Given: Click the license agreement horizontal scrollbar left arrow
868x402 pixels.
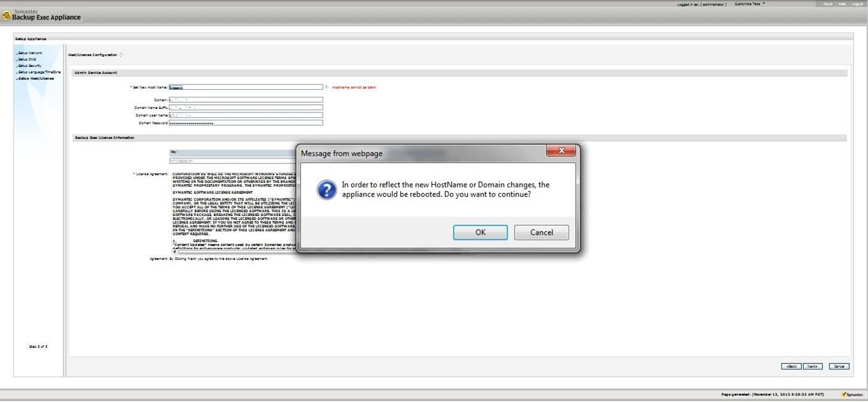Looking at the screenshot, I should point(175,252).
